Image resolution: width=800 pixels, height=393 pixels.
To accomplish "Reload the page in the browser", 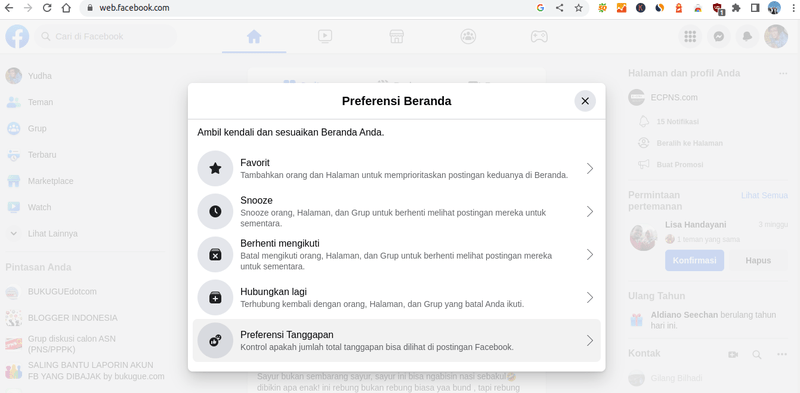I will [x=47, y=8].
